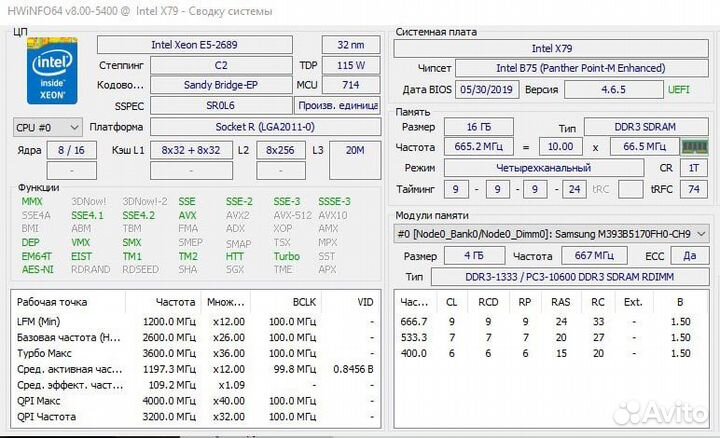Click the L2 cache 8x256 value
Viewport: 720px width, 438px height.
tap(281, 150)
